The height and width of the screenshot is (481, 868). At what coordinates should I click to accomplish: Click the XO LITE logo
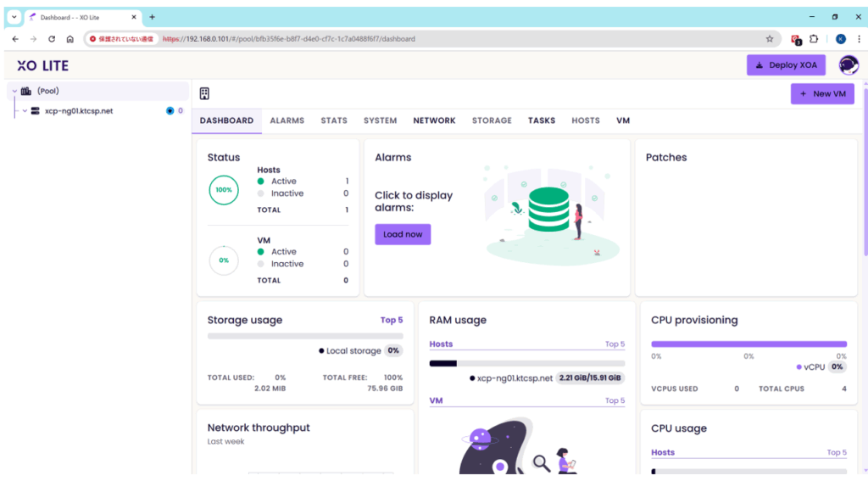tap(42, 65)
